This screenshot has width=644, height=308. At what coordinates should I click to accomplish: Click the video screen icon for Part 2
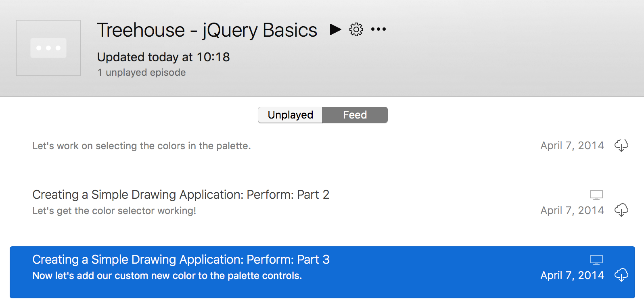point(596,195)
